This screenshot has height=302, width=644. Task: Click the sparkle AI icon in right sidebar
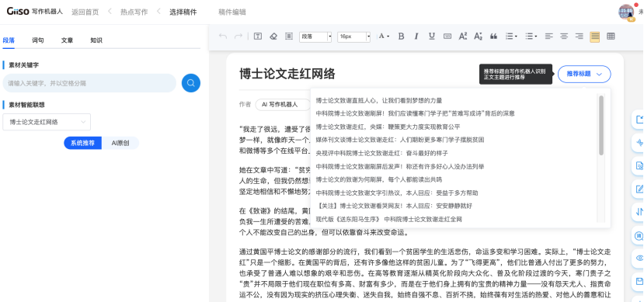tap(639, 143)
